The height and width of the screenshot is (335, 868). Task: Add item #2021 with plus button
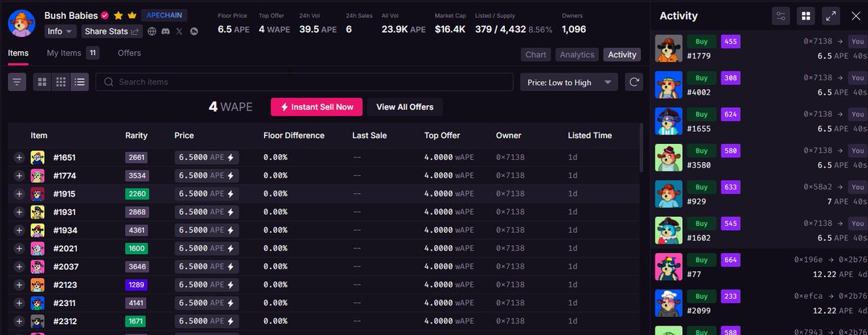coord(19,248)
